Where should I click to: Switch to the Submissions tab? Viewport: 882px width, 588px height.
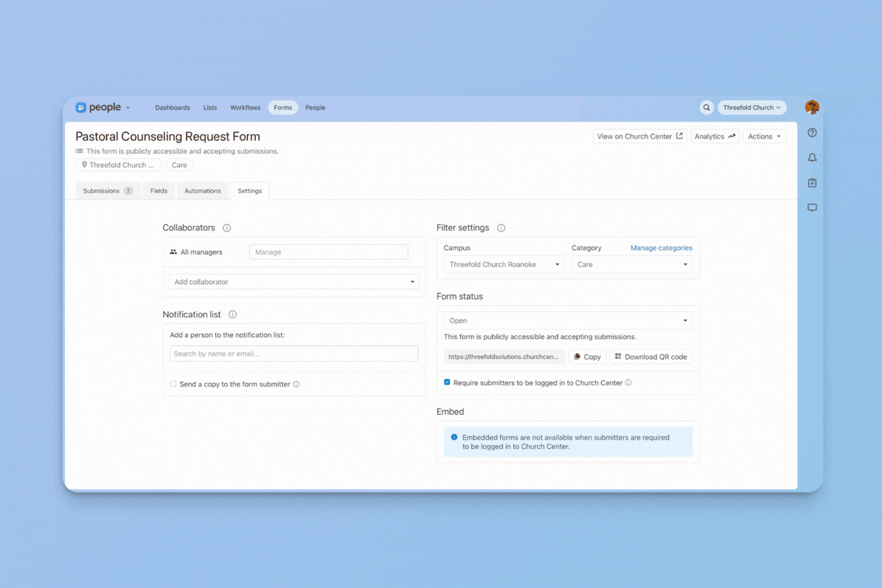point(108,191)
